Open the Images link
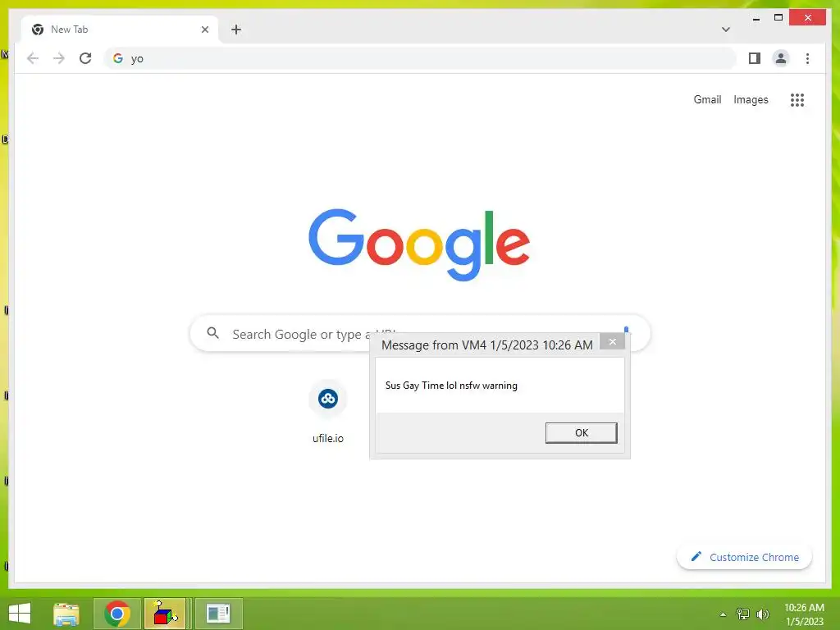This screenshot has width=840, height=630. coord(751,99)
